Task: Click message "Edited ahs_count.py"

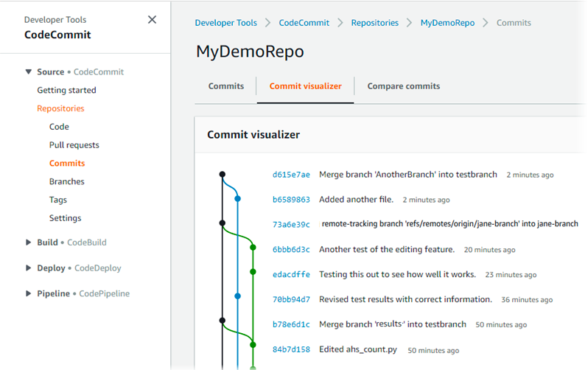Action: (358, 349)
